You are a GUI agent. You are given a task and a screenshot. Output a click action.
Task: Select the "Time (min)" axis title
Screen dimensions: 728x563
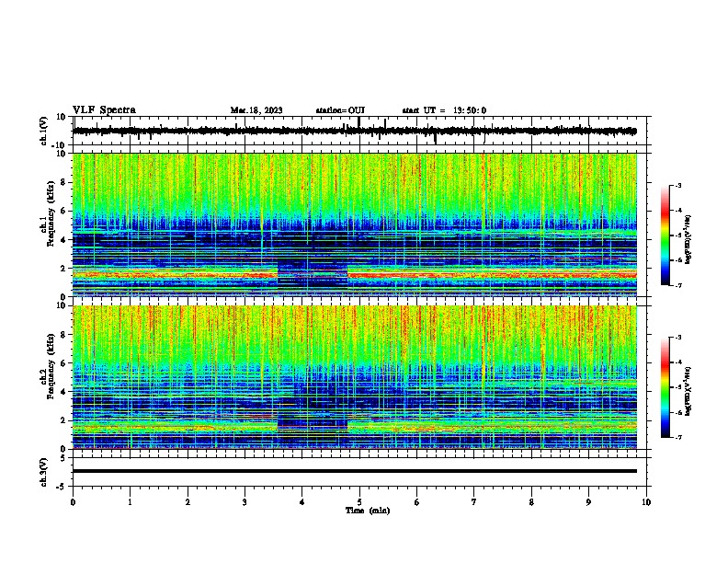click(x=368, y=511)
